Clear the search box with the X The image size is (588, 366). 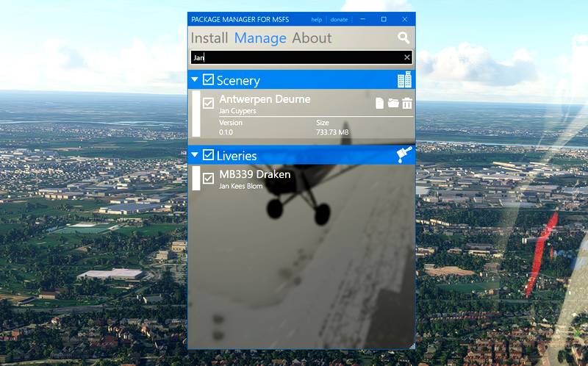(x=407, y=57)
